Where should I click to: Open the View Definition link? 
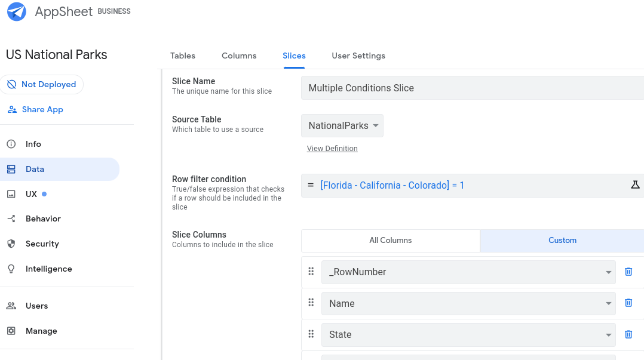click(332, 149)
